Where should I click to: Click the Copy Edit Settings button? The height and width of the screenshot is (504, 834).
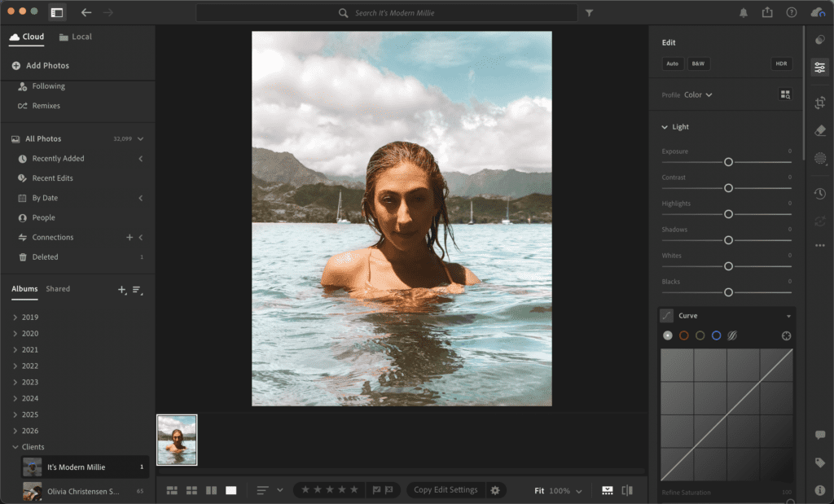445,490
